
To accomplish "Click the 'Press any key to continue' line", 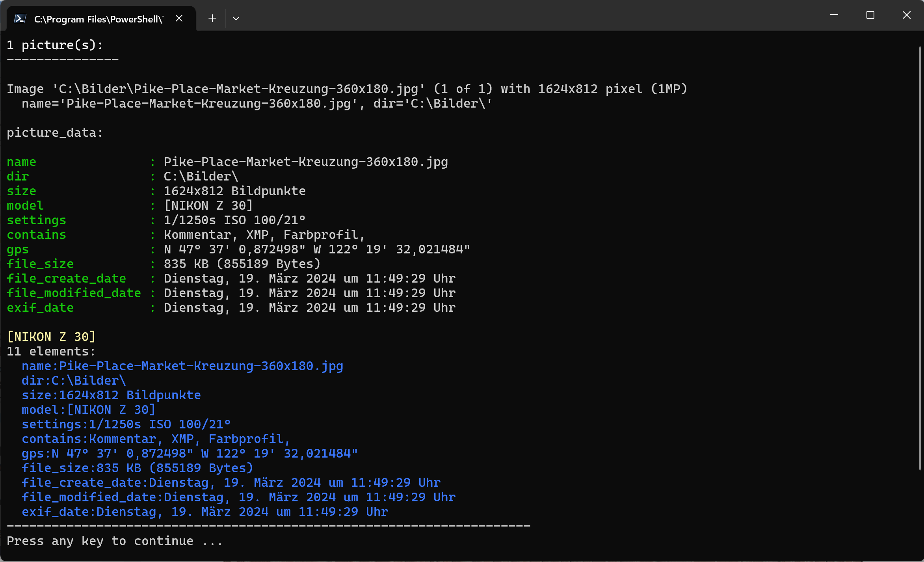I will click(114, 541).
